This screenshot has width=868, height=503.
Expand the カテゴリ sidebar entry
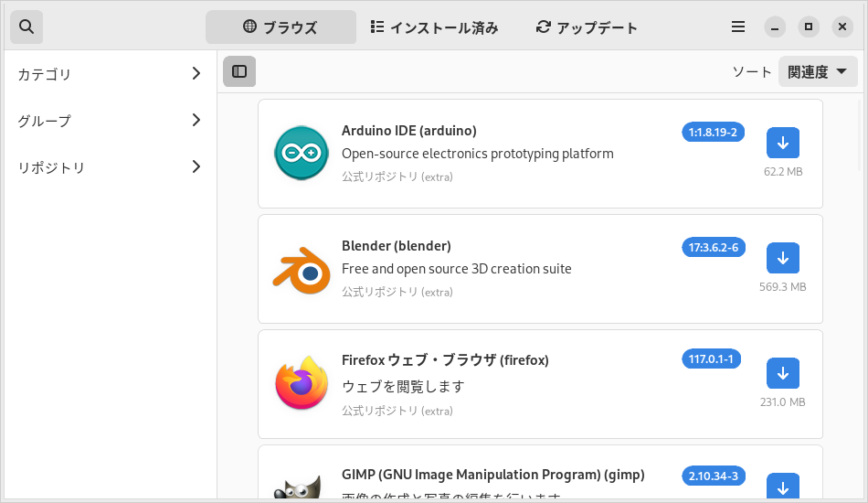click(x=109, y=74)
